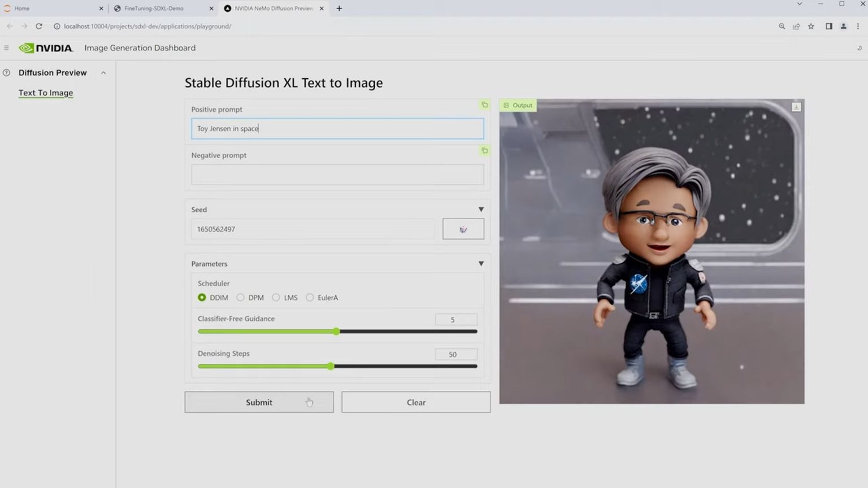The image size is (868, 488).
Task: Click the Diffusion Preview help icon
Action: [x=6, y=72]
